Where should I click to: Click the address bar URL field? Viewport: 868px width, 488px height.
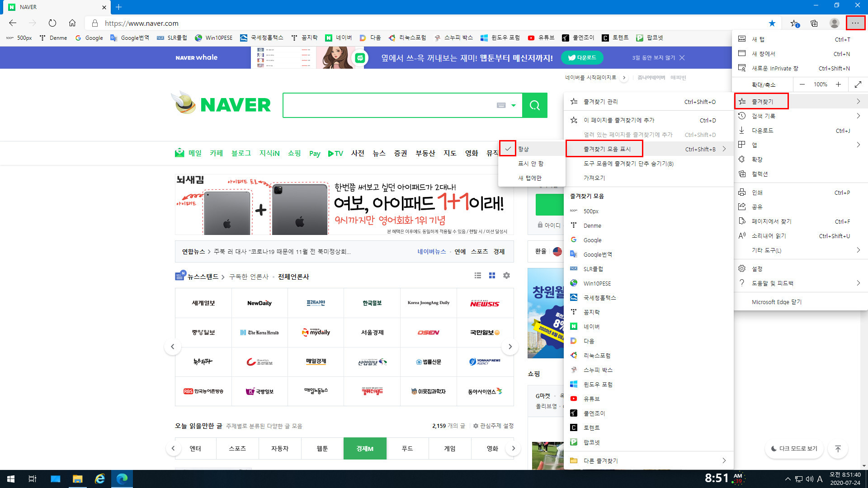tap(425, 23)
